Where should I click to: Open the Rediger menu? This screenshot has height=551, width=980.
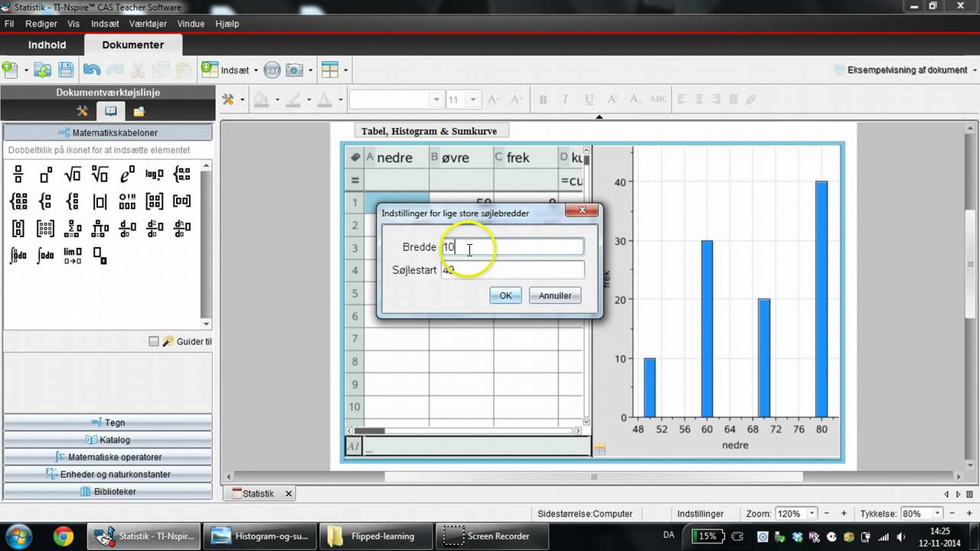[41, 24]
